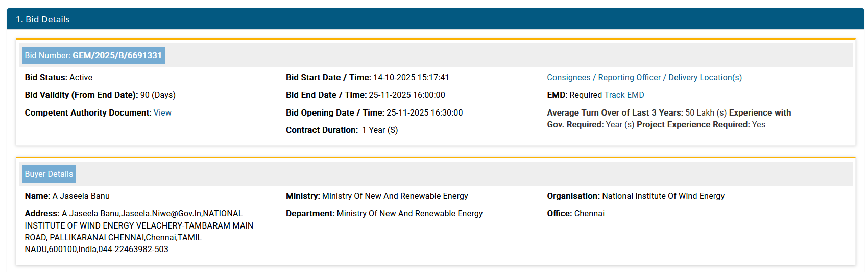
Task: Open the Competent Authority Document View link
Action: pyautogui.click(x=162, y=113)
